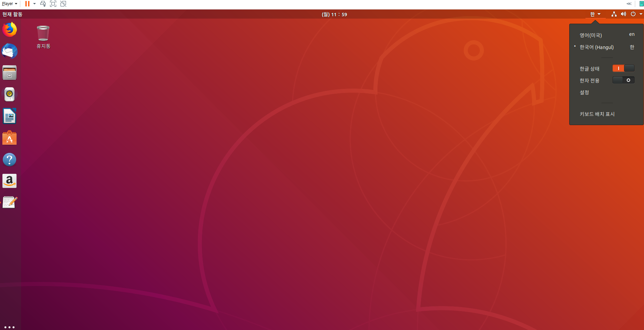
Task: Open the Player dropdown menu
Action: (9, 4)
